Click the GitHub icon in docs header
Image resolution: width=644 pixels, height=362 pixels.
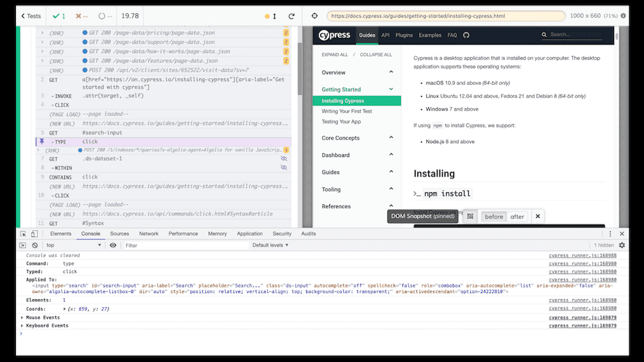point(466,35)
